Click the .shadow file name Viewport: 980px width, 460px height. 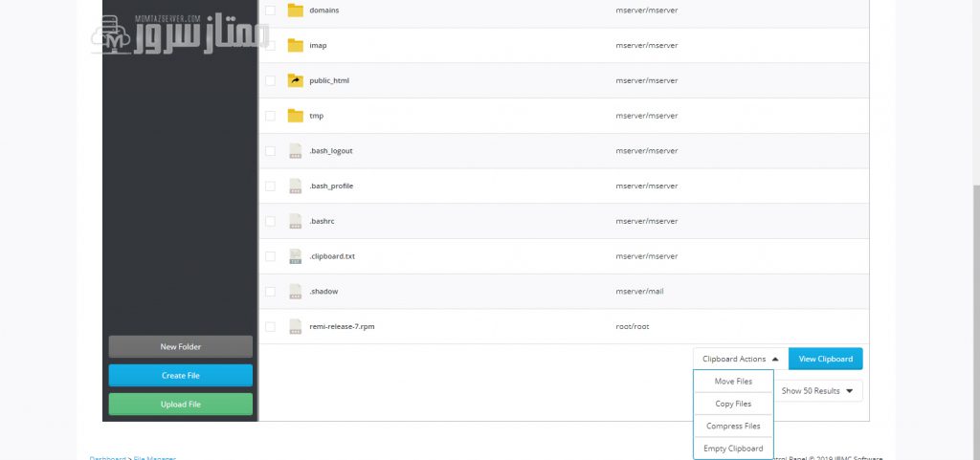pyautogui.click(x=323, y=292)
